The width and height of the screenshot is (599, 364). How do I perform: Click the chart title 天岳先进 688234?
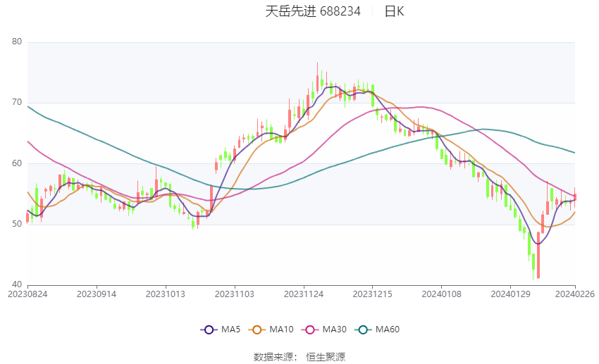[x=313, y=11]
